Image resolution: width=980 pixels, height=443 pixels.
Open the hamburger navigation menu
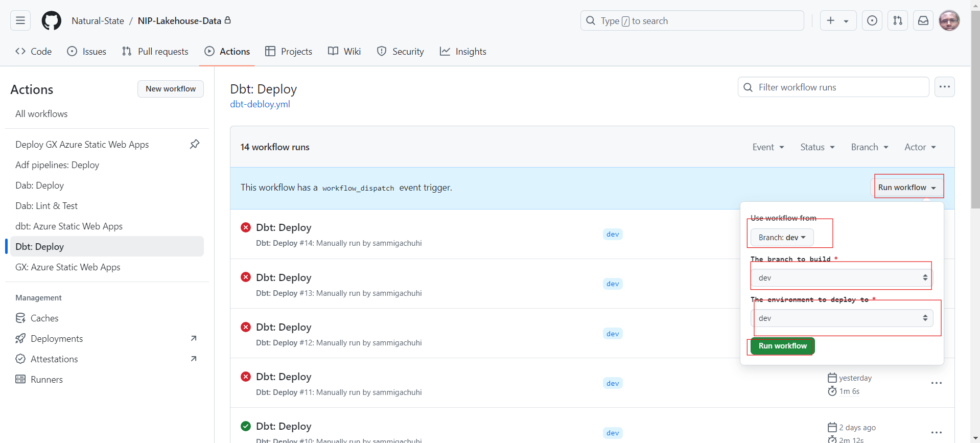(x=20, y=20)
